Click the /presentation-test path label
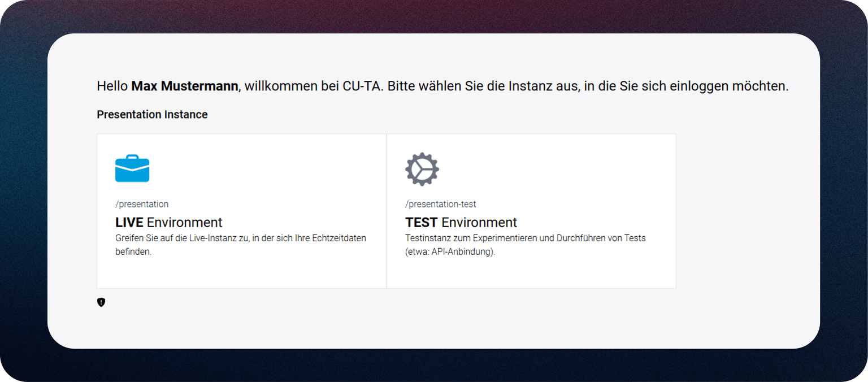This screenshot has width=868, height=382. (440, 204)
